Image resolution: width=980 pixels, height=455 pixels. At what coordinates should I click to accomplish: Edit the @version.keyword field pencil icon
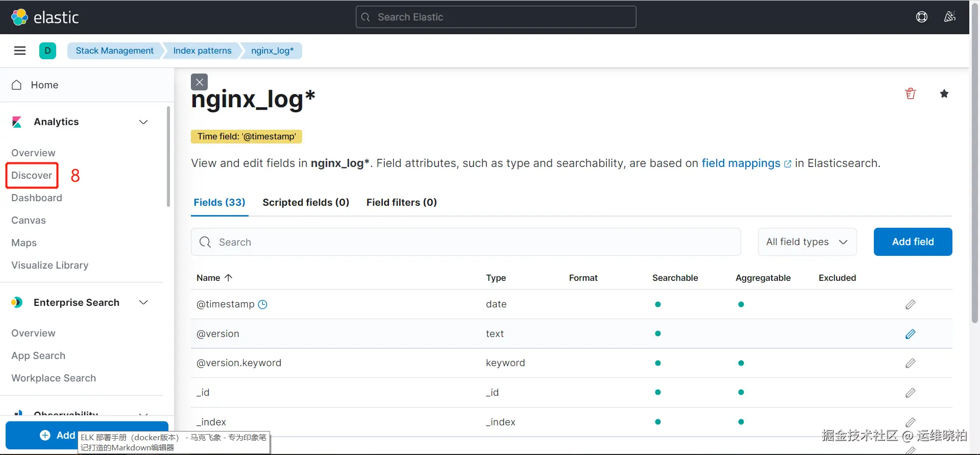[910, 363]
